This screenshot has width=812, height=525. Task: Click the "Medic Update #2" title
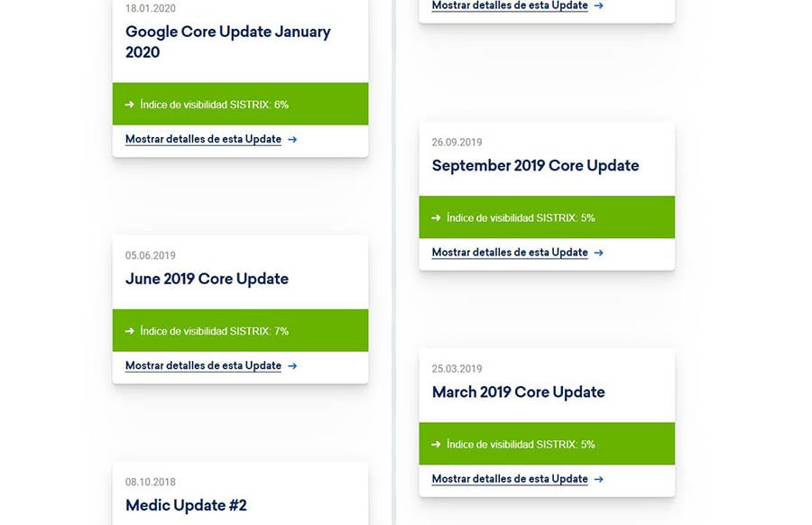click(186, 505)
